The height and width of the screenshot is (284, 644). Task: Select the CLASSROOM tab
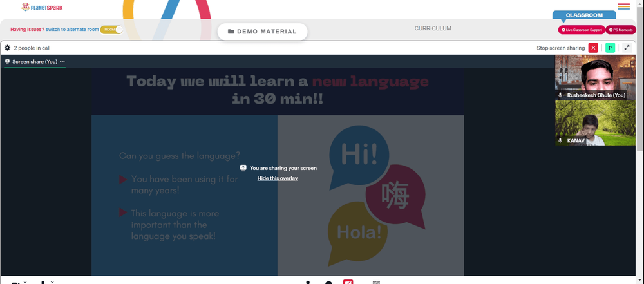click(x=584, y=15)
